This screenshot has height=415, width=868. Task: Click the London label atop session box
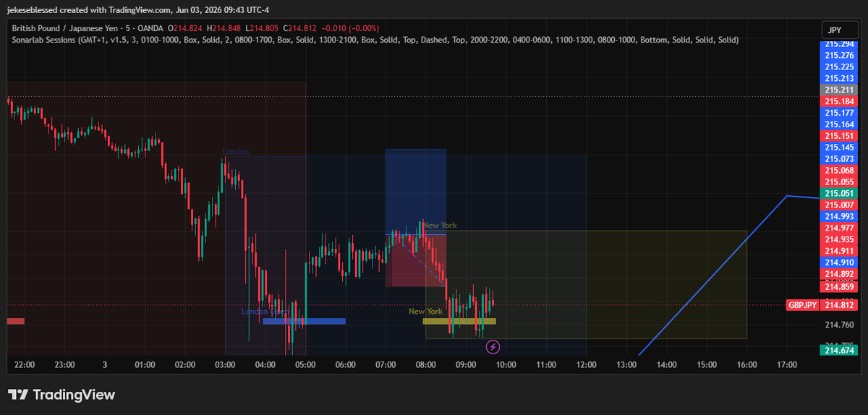(x=236, y=152)
